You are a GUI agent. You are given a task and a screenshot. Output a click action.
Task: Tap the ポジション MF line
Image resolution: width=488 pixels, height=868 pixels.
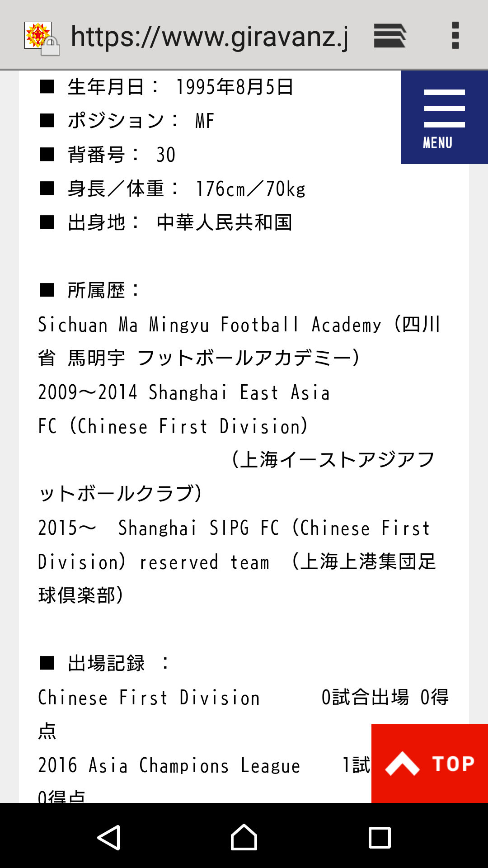[140, 121]
